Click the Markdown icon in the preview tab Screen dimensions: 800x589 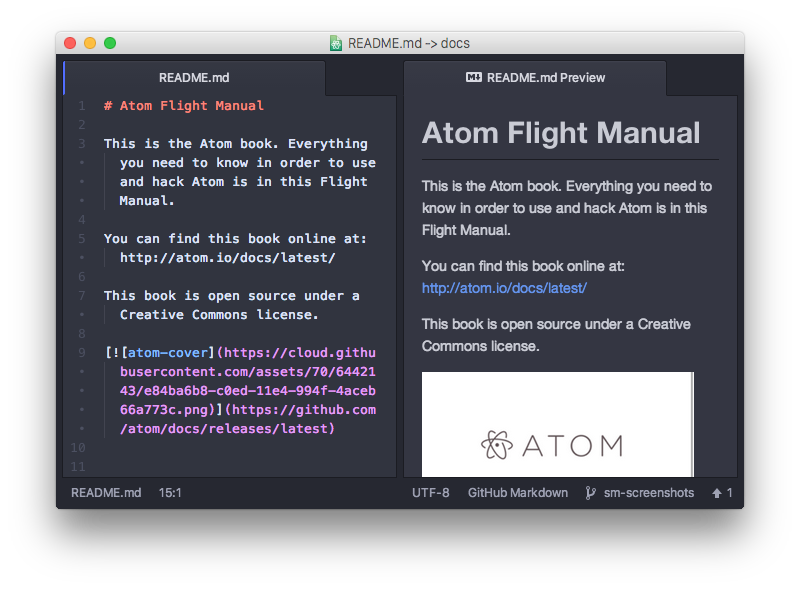tap(474, 77)
